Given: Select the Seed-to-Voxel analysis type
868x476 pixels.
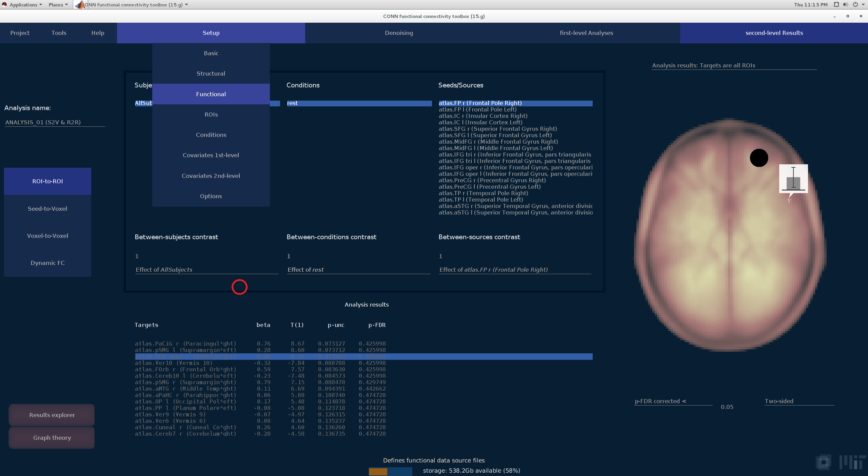Looking at the screenshot, I should point(47,209).
